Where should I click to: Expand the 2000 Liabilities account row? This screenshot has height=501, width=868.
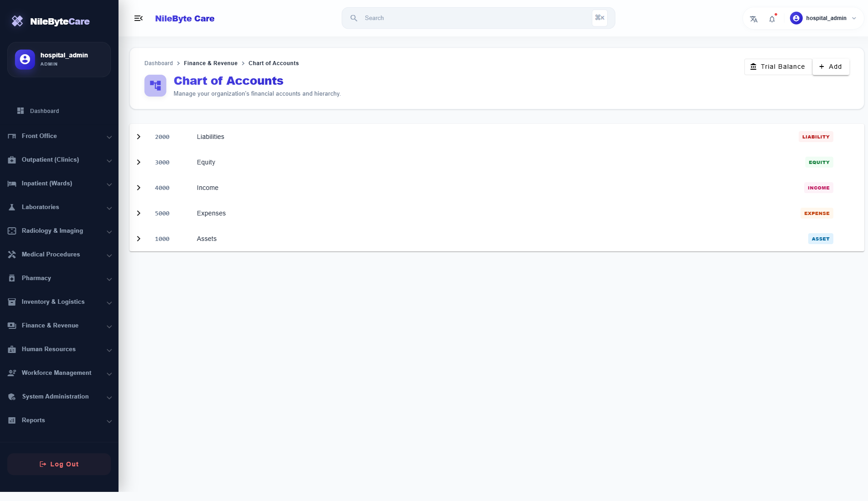tap(139, 137)
